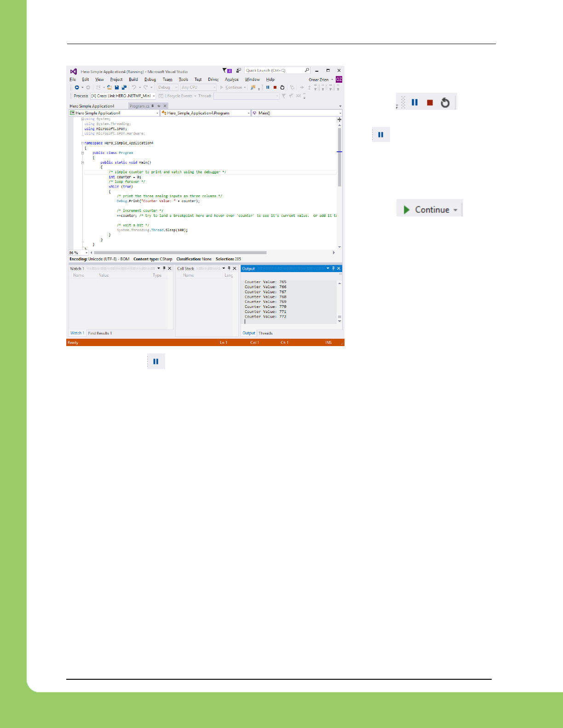Viewport: 563px width, 728px height.
Task: Switch to the Find Results 1 tab
Action: click(x=100, y=333)
